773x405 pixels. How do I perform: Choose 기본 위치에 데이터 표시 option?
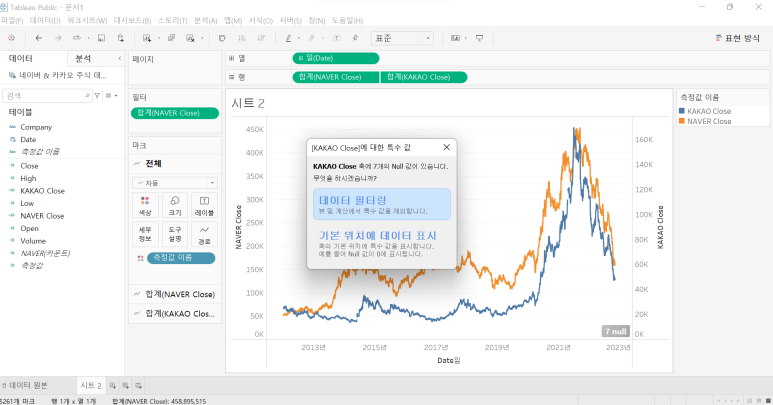pos(382,244)
